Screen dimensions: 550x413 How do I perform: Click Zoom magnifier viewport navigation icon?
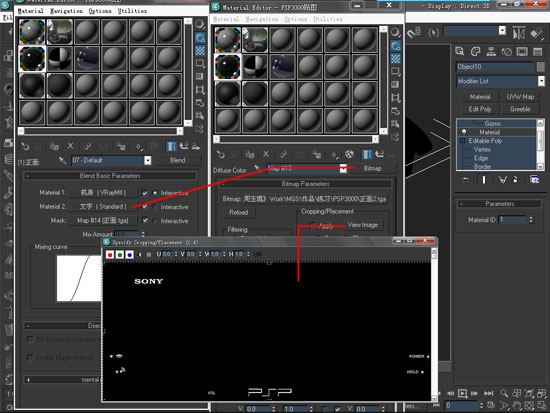click(x=504, y=393)
